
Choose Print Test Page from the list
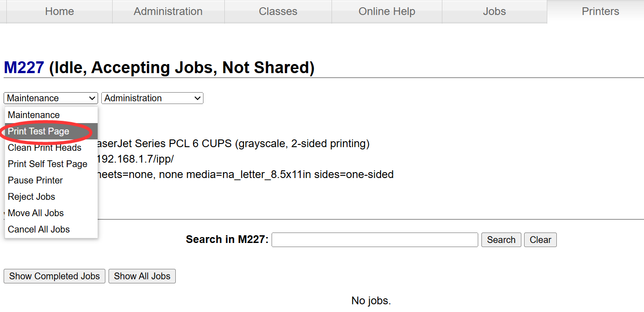point(51,131)
